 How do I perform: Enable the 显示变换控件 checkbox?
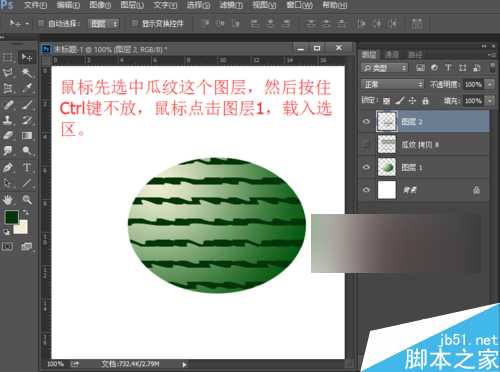(134, 23)
